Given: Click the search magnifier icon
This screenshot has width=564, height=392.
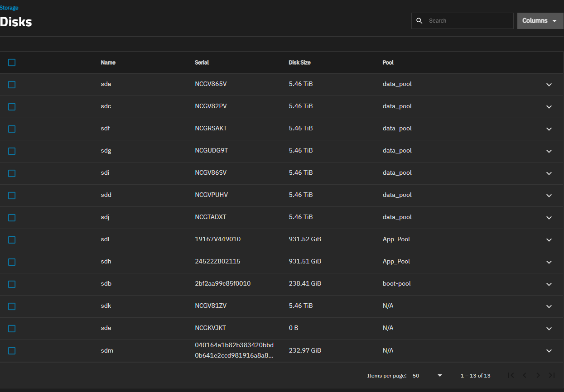Looking at the screenshot, I should [419, 21].
